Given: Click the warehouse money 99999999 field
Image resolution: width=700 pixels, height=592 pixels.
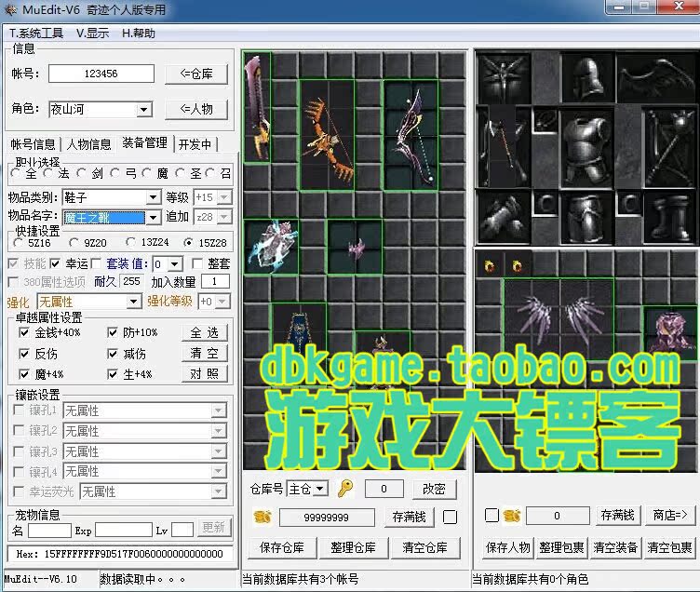Looking at the screenshot, I should 327,518.
